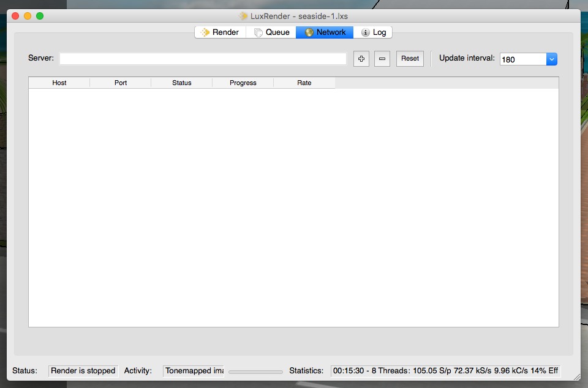Click the add server plus icon
This screenshot has height=388, width=588.
(x=361, y=59)
